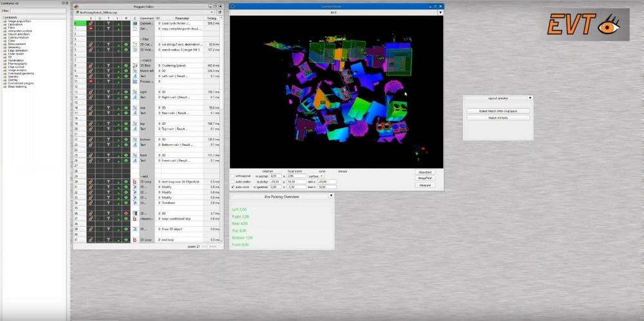Open the Layout selector dropdown arrow

529,98
